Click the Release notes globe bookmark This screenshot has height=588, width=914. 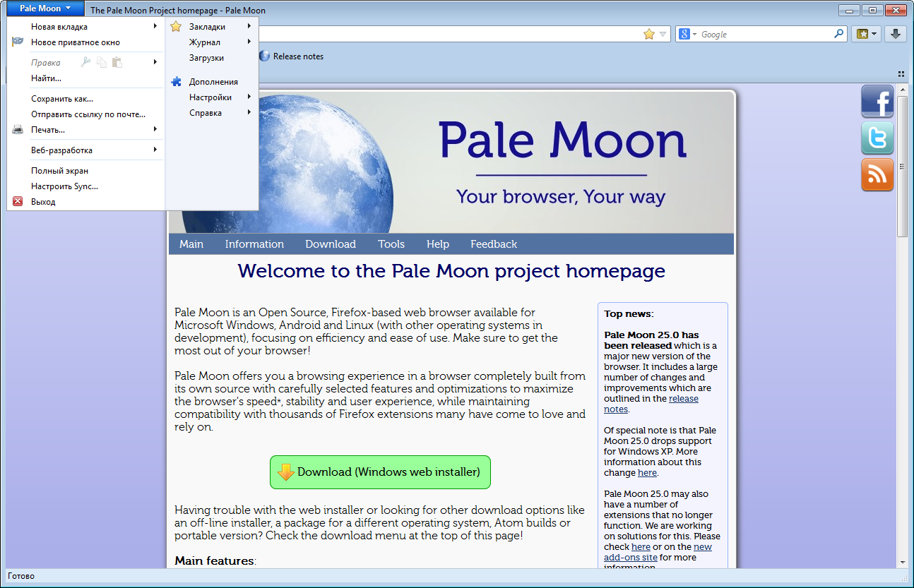click(291, 56)
